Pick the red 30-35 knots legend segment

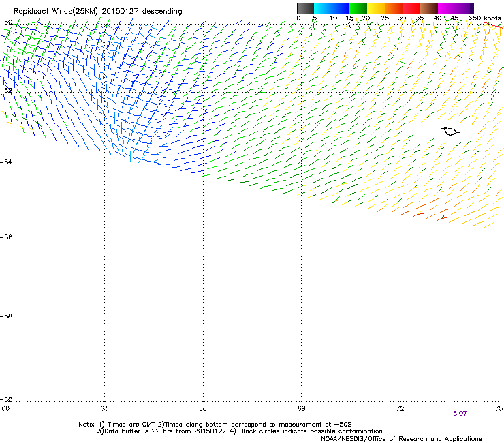(x=411, y=8)
